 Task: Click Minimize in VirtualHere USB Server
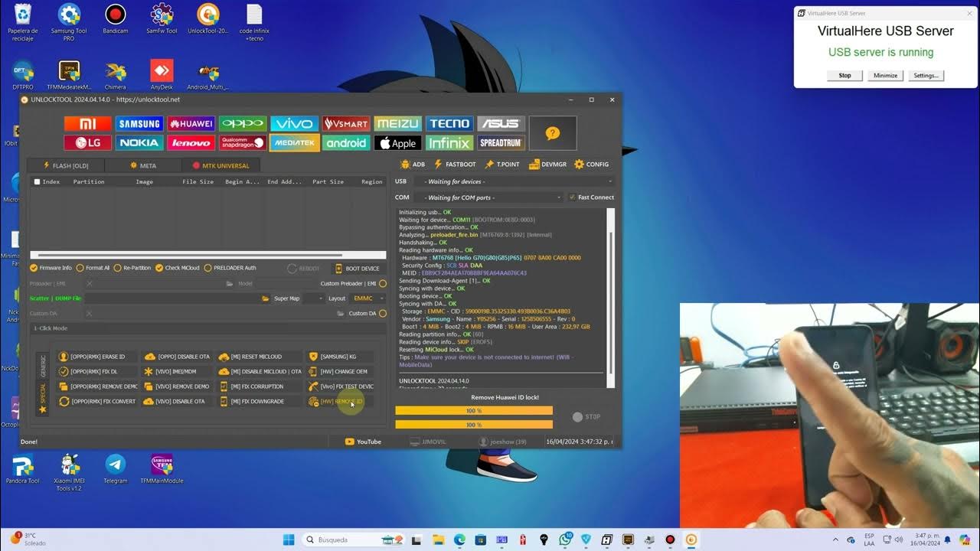point(885,76)
